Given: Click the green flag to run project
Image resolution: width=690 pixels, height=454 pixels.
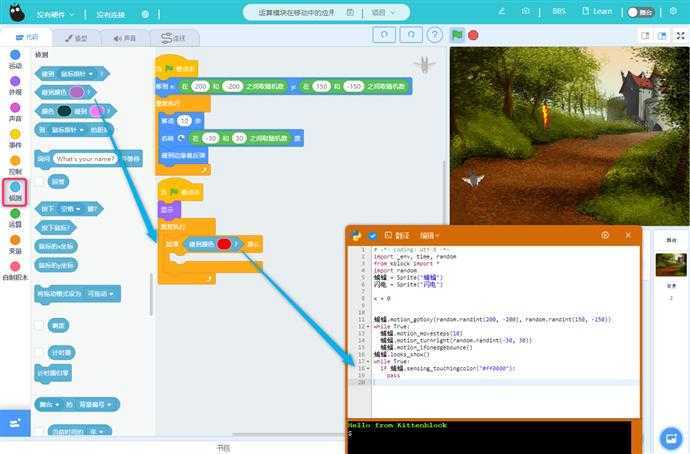Looking at the screenshot, I should (x=457, y=35).
